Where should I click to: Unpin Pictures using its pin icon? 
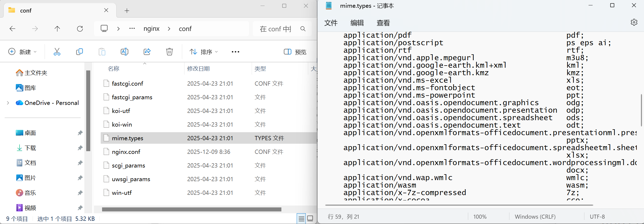(x=80, y=178)
